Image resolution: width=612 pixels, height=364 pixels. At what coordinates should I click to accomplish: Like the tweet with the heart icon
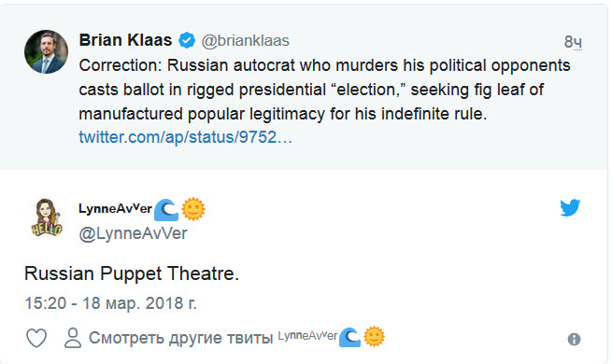(36, 338)
